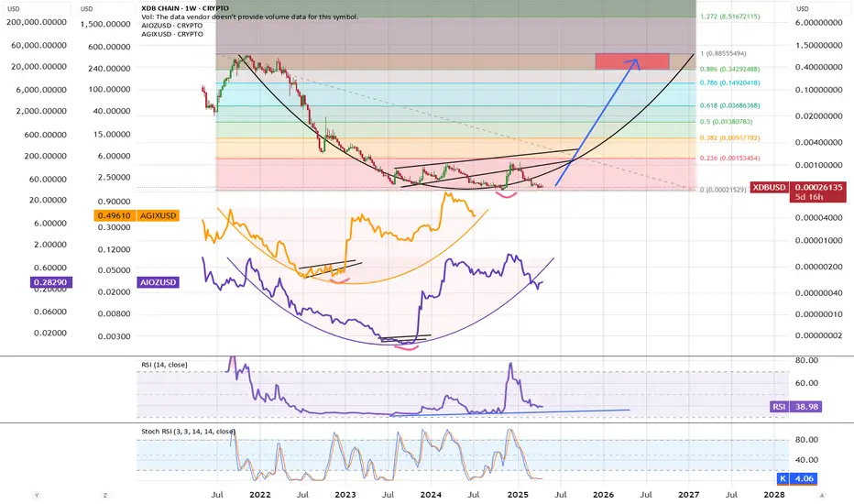Image resolution: width=854 pixels, height=504 pixels.
Task: Click the USD currency label on right scale
Action: (803, 9)
